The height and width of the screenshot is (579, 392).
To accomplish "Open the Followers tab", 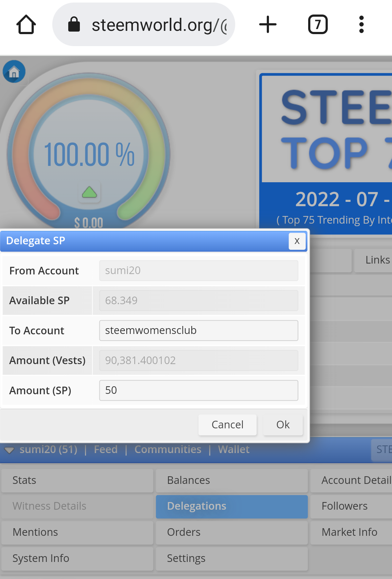I will (x=351, y=506).
